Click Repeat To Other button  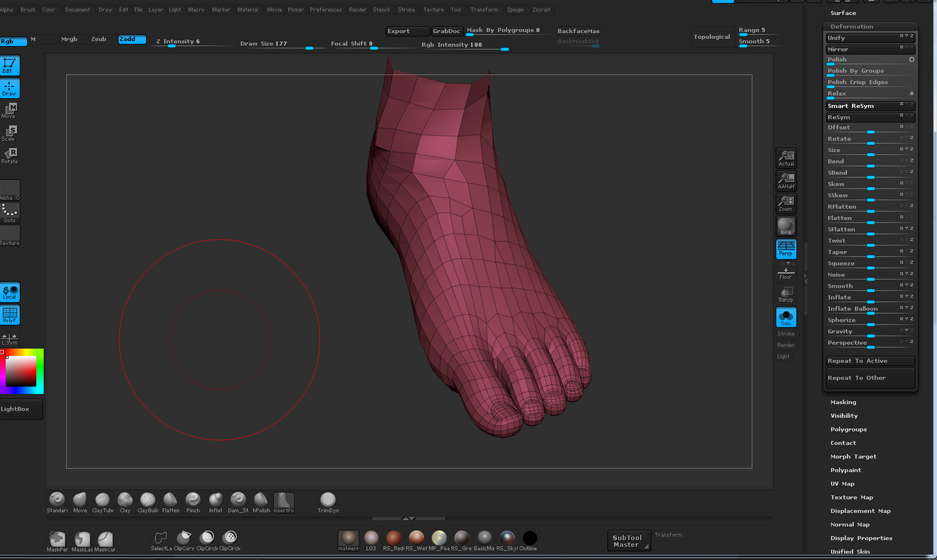pos(870,378)
